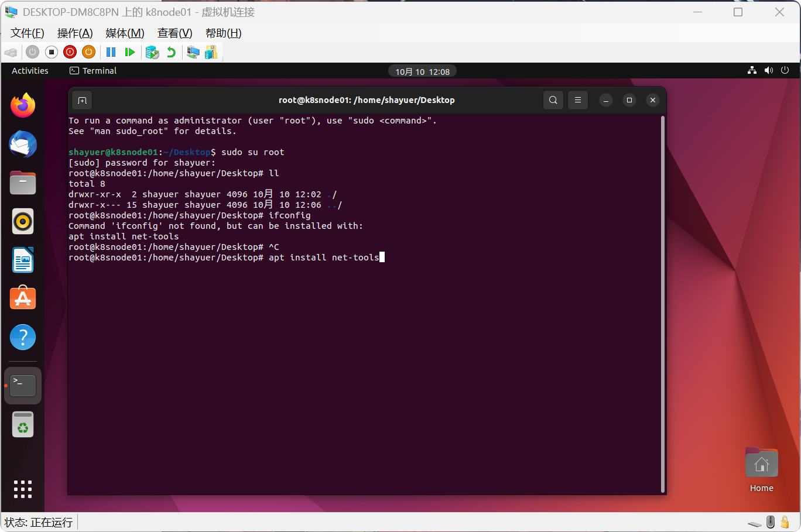Image resolution: width=801 pixels, height=532 pixels.
Task: Show Applications grid
Action: tap(23, 489)
